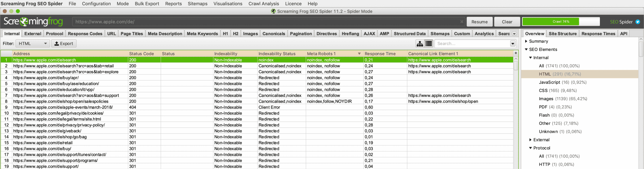Open the Sitemaps menu in menu bar

point(198,4)
